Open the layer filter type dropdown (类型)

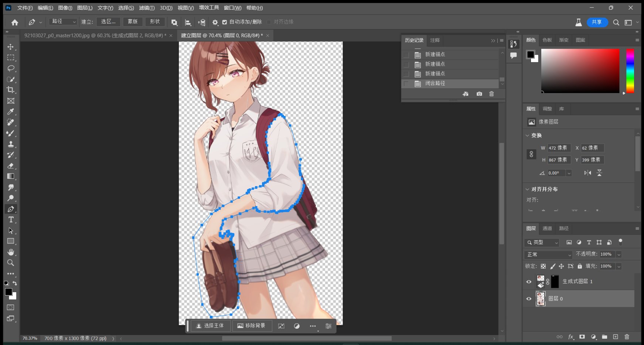pyautogui.click(x=542, y=243)
